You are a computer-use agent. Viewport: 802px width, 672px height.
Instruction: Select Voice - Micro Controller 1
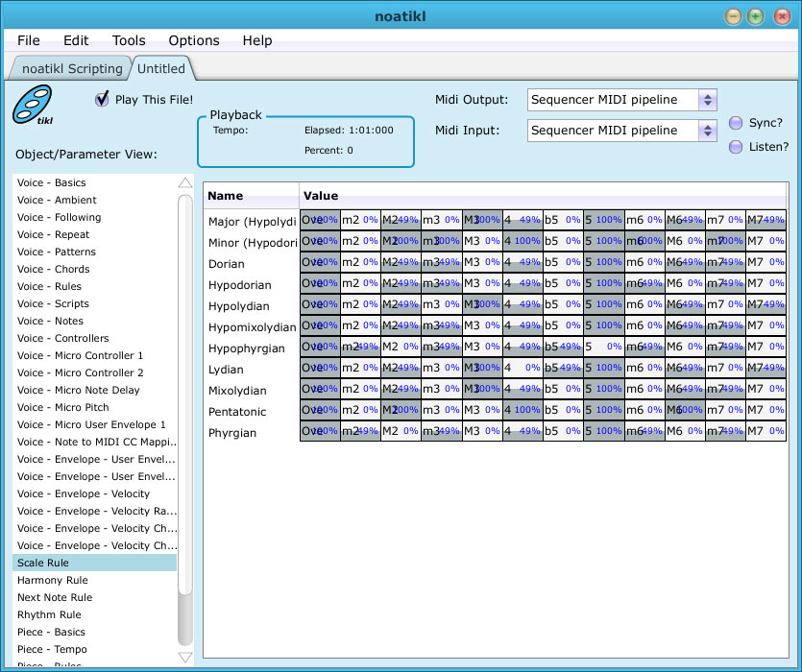point(95,355)
